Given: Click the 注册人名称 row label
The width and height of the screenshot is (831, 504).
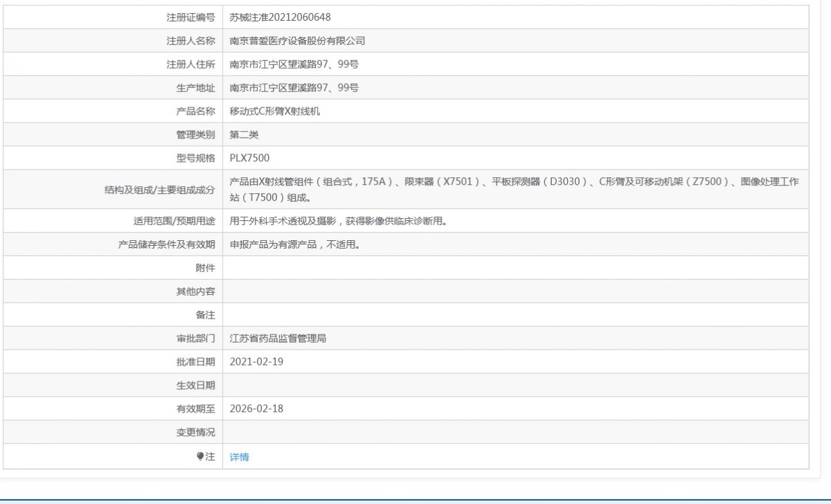Looking at the screenshot, I should pos(191,41).
